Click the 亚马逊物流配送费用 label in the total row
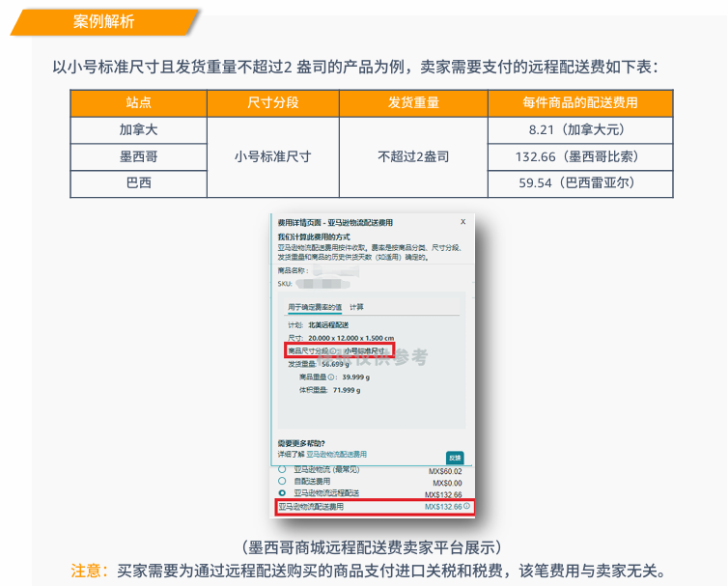The image size is (728, 586). coord(311,507)
